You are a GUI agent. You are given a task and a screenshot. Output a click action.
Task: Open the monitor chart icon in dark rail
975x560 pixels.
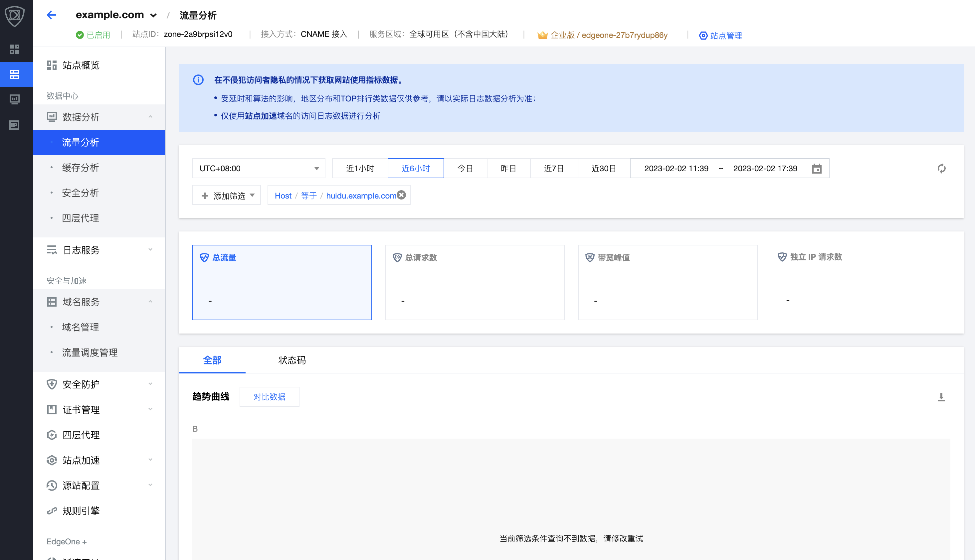[x=15, y=100]
